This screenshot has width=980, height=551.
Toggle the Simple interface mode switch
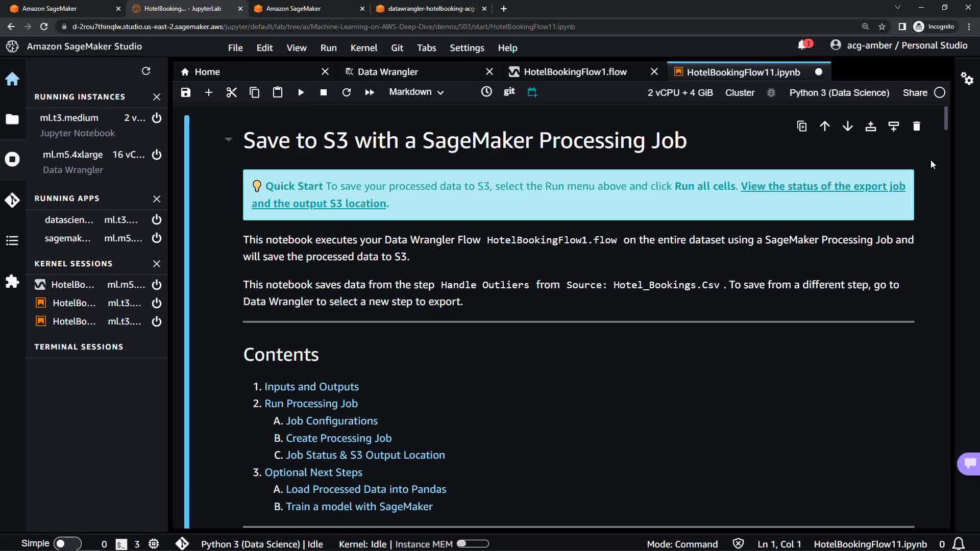[67, 544]
